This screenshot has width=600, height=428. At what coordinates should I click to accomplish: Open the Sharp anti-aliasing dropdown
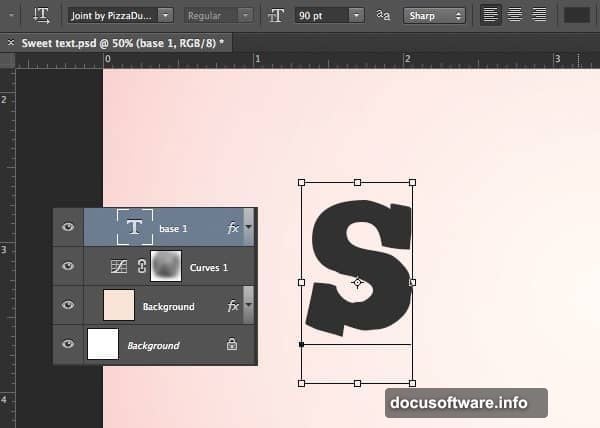[x=434, y=15]
